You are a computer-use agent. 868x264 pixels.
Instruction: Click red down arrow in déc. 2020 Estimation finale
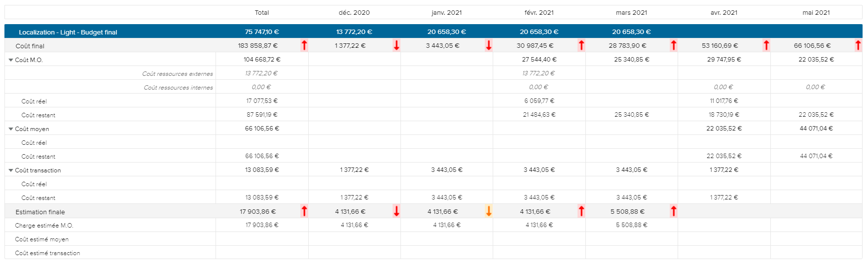pyautogui.click(x=397, y=211)
